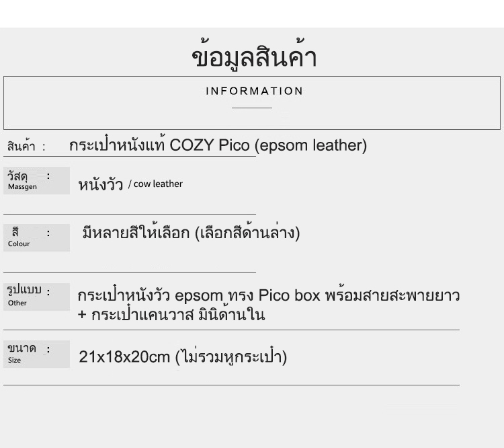Screen dimensions: 504x448
Task: Click the Massgen sublabel text
Action: [22, 187]
